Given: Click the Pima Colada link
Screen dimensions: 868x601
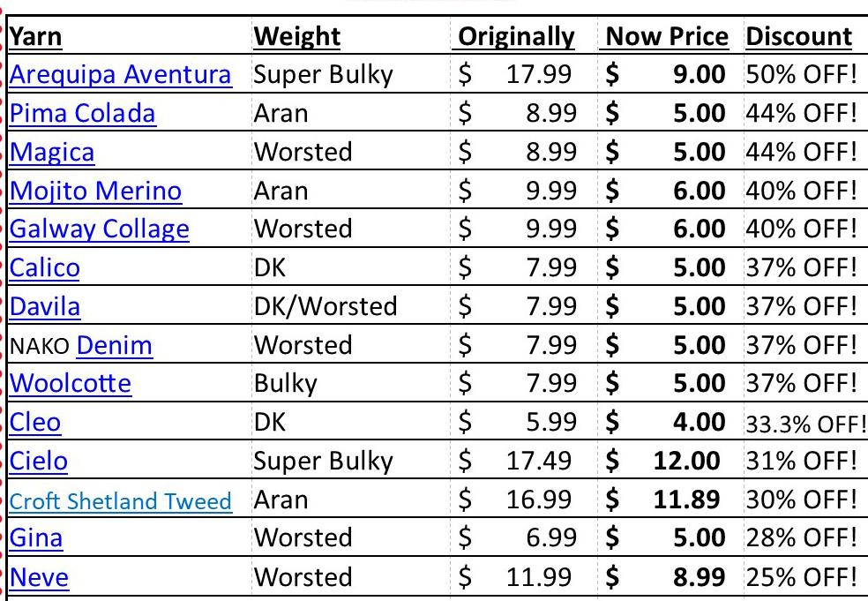Looking at the screenshot, I should [x=82, y=113].
